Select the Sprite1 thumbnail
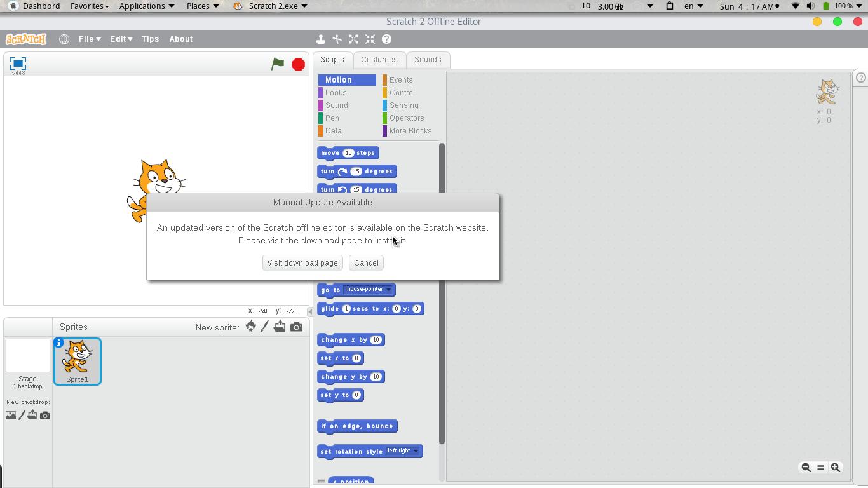Screen dimensions: 868x488 [x=78, y=362]
